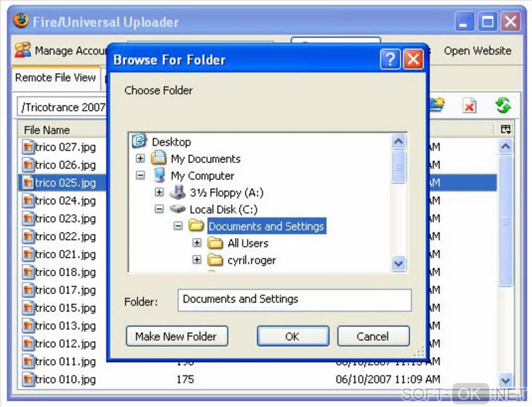The image size is (532, 407).
Task: Click the 175 size cell of trico 010.jpg
Action: 185,379
